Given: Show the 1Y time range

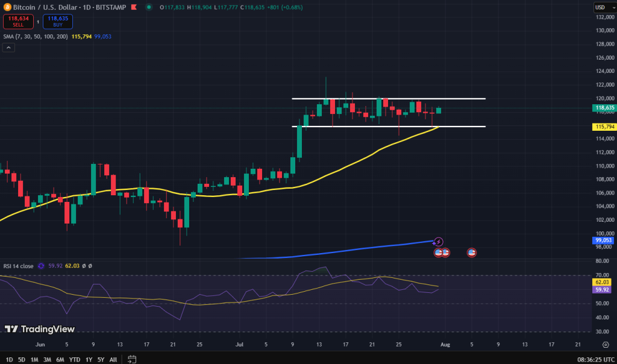Looking at the screenshot, I should click(x=89, y=360).
